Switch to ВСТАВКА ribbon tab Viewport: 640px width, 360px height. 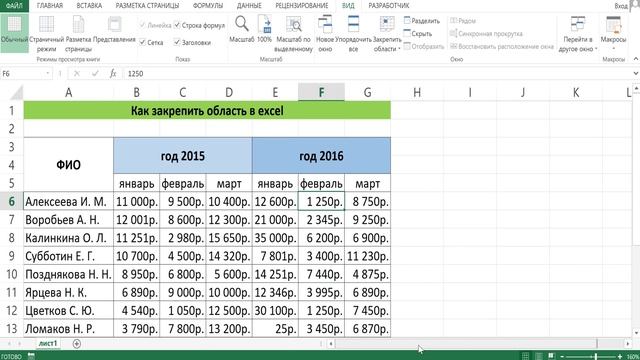[89, 6]
